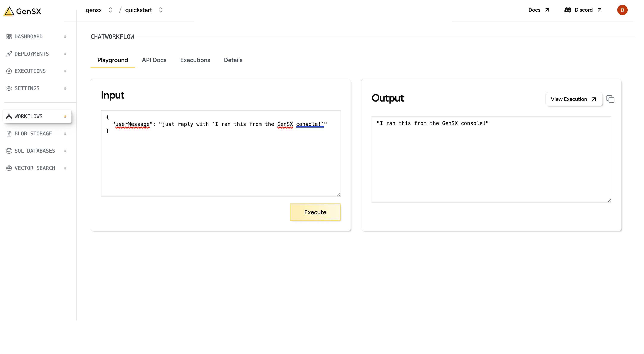The height and width of the screenshot is (354, 644).
Task: Switch to the Executions tab
Action: 195,60
